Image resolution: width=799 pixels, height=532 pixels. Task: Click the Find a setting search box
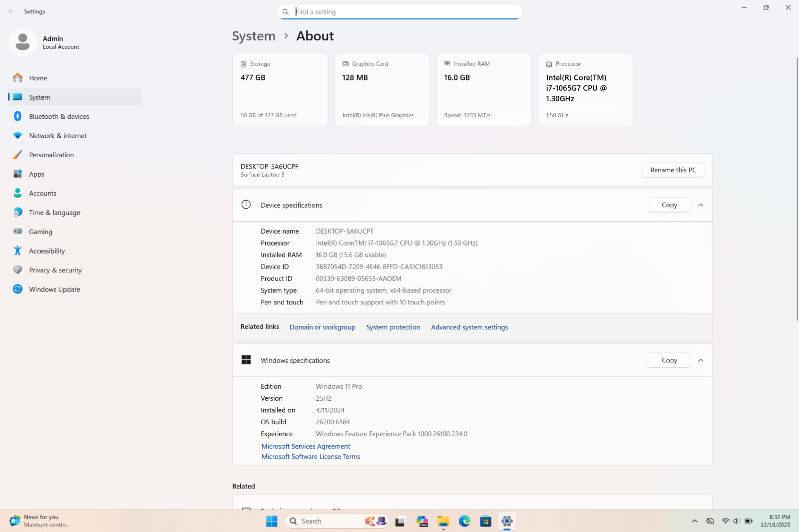[399, 11]
